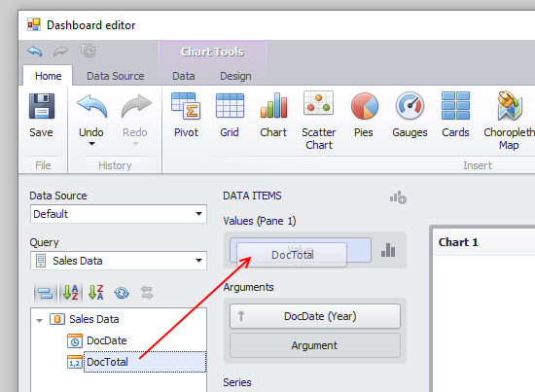Toggle descending Z-A field sort

click(96, 293)
